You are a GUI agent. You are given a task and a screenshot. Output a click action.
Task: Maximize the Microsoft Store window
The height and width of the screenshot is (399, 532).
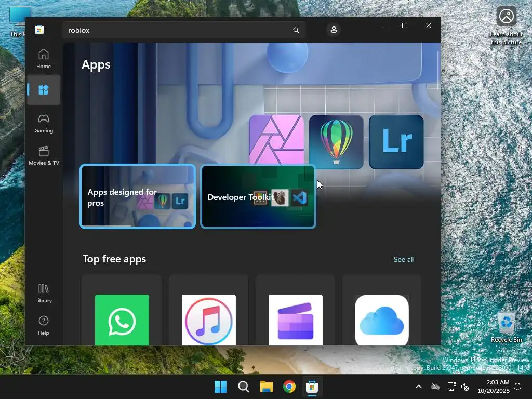(x=404, y=25)
